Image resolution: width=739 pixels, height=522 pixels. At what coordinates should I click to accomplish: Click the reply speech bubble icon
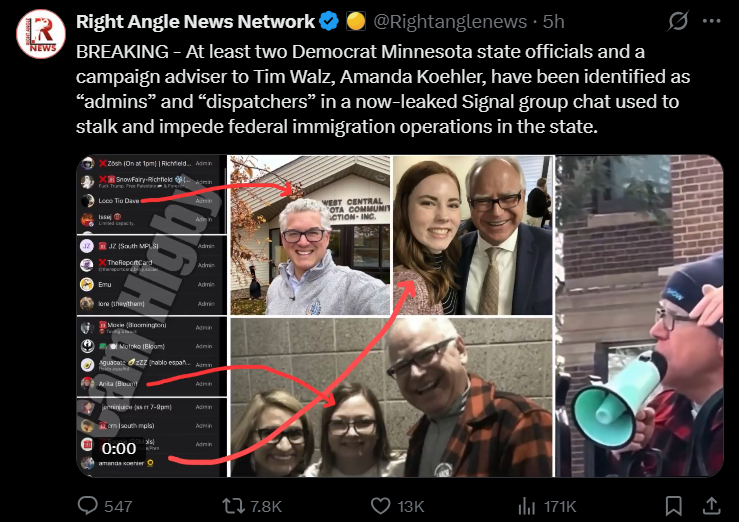pos(88,506)
